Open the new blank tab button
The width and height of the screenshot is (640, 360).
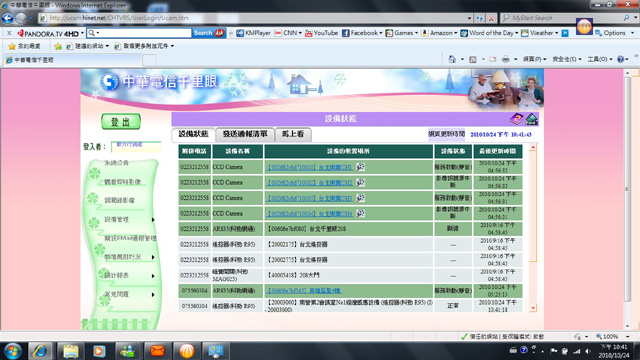149,60
